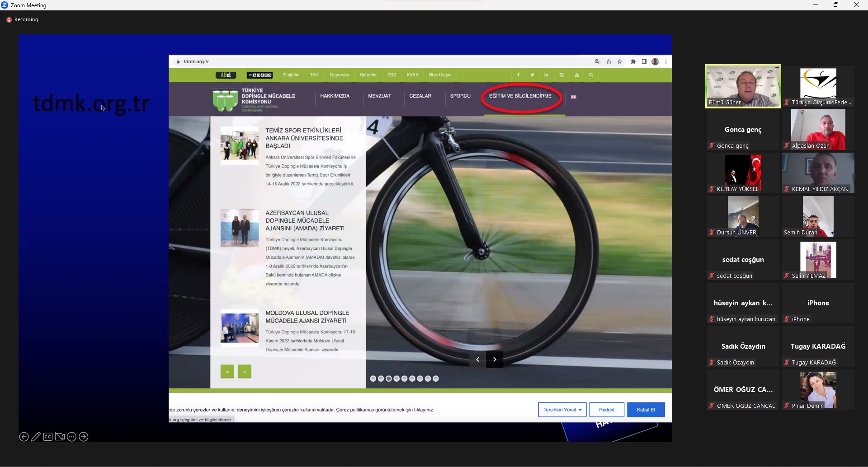Open the HAKKIMIZDA menu item
868x467 pixels.
click(x=335, y=96)
